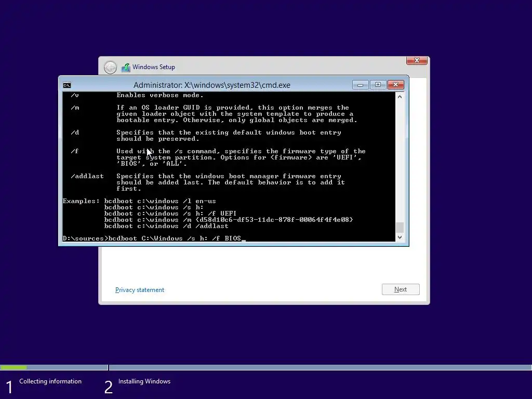This screenshot has width=532, height=399.
Task: Click the 'Installing Windows' step label
Action: click(x=144, y=381)
